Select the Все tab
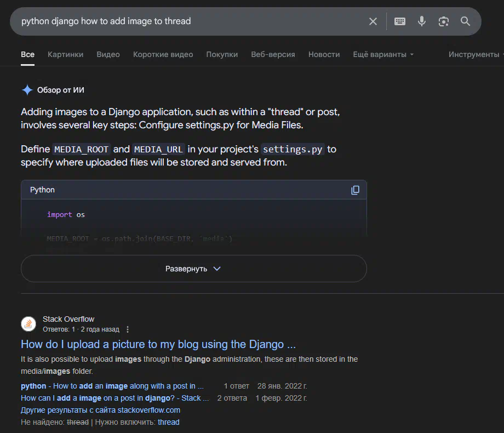The image size is (504, 433). click(x=27, y=54)
